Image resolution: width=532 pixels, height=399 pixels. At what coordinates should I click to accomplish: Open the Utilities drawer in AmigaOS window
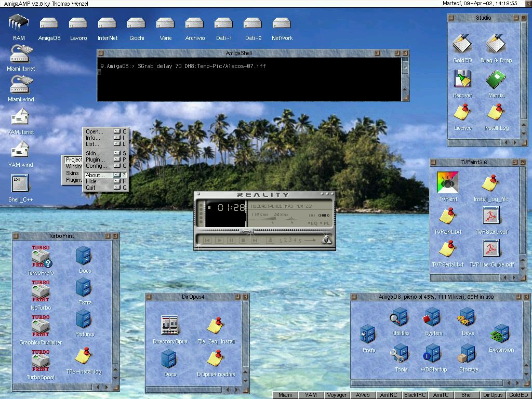(400, 318)
